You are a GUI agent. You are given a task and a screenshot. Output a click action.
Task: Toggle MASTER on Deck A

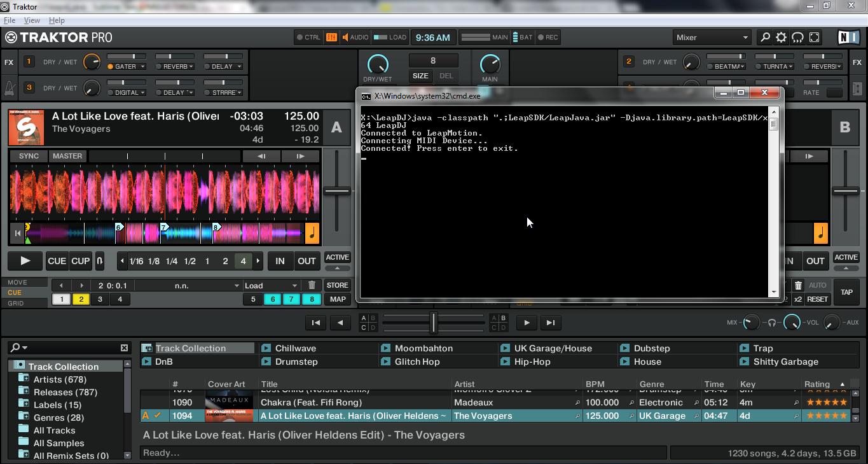pos(67,156)
